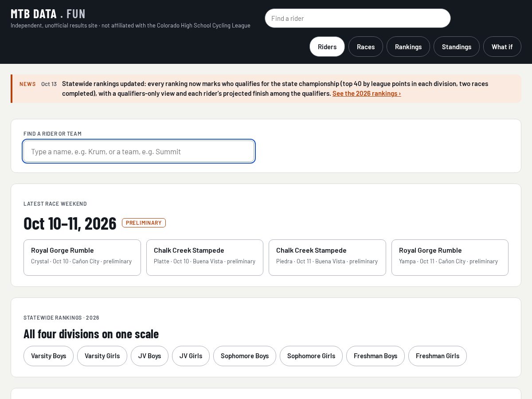
Task: Focus the Find a rider header search box
Action: (358, 18)
